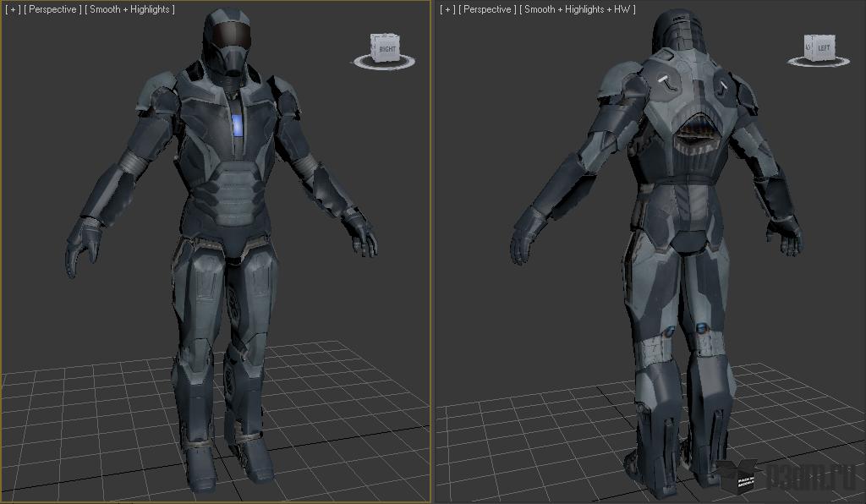
Task: Open the Smooth + Highlights + HW shading menu
Action: (x=578, y=9)
